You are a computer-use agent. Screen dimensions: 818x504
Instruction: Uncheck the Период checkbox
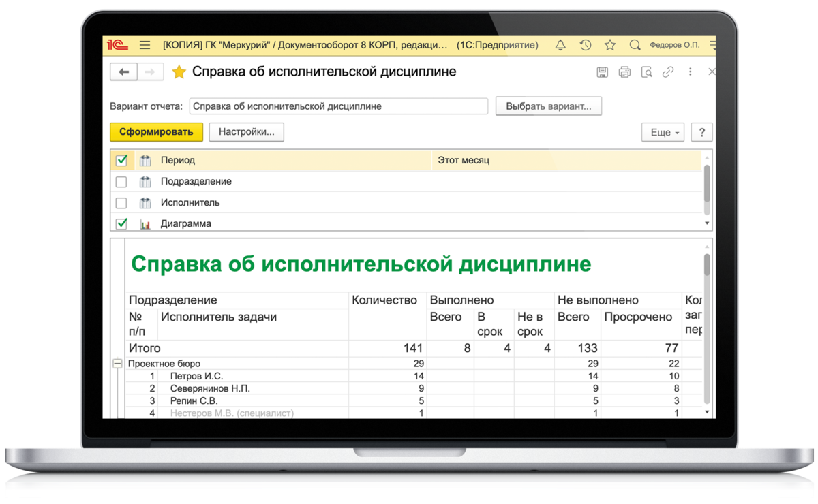coord(121,161)
